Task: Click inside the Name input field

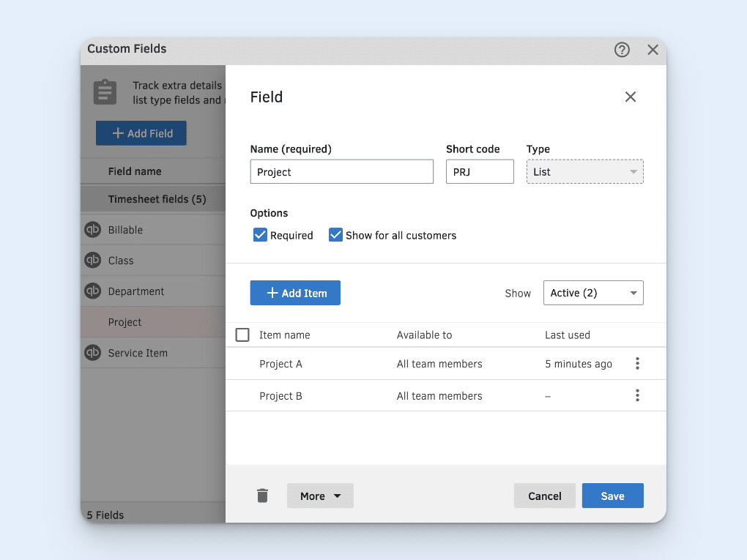Action: pyautogui.click(x=341, y=171)
